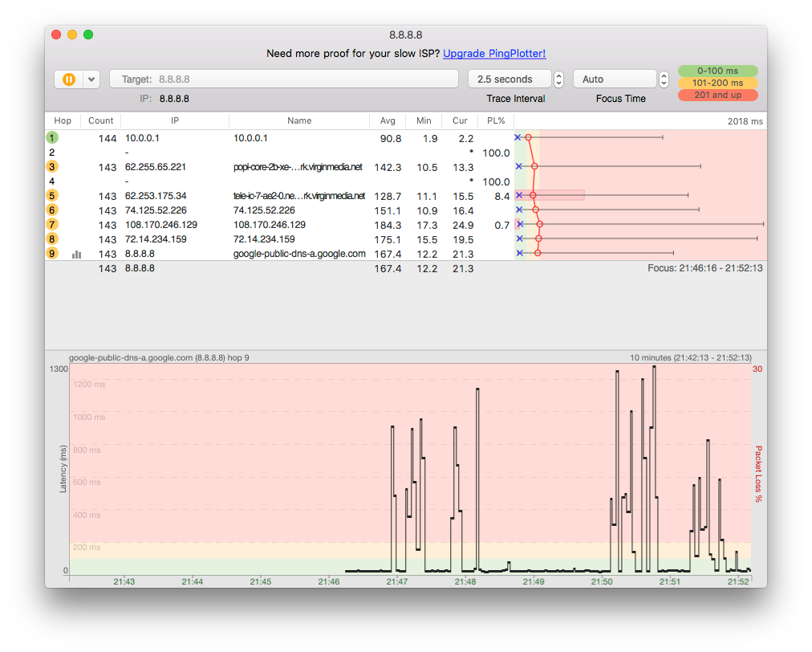Open the Auto focus time box
Image resolution: width=812 pixels, height=652 pixels.
point(615,79)
